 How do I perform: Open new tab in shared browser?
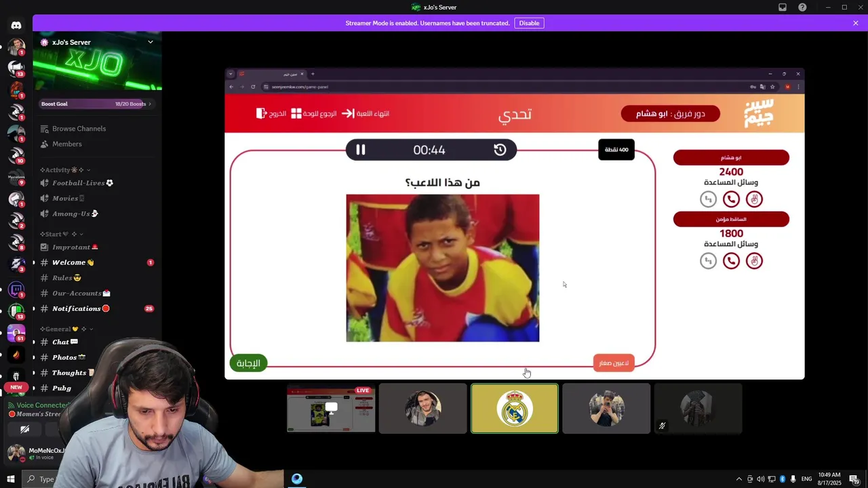pos(313,74)
